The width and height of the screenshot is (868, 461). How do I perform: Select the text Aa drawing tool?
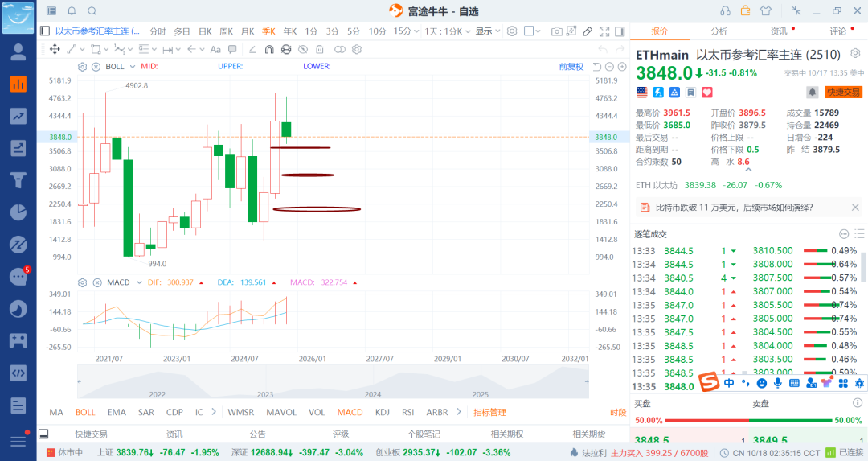click(x=215, y=49)
